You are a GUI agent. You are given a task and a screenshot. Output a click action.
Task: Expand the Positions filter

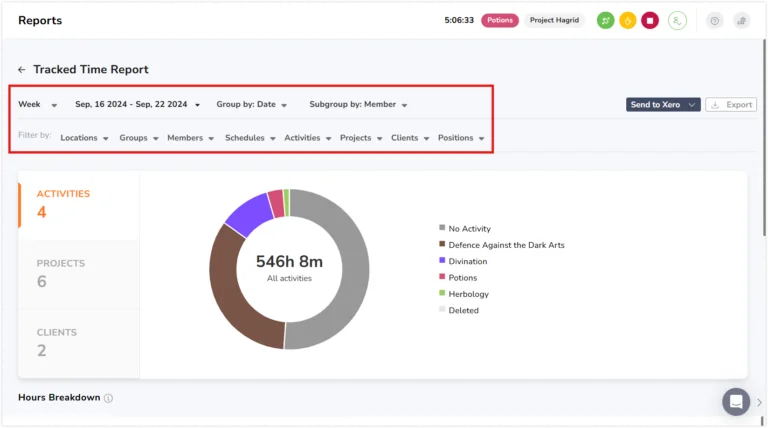461,138
